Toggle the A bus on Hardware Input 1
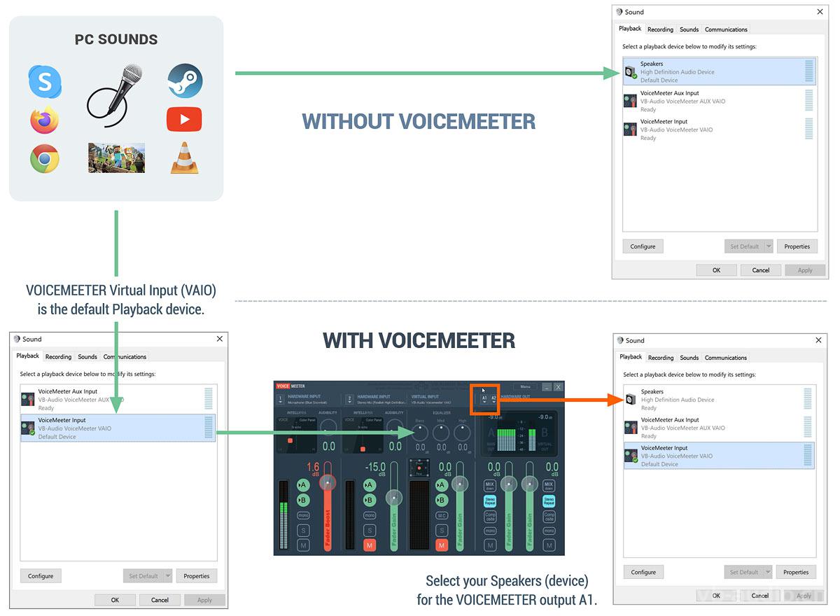 [x=303, y=484]
